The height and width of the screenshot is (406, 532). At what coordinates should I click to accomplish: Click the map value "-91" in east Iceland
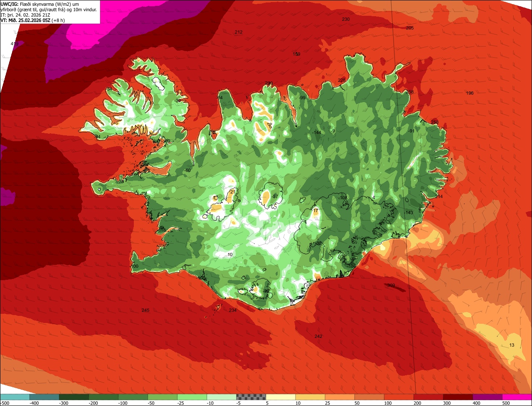point(411,131)
